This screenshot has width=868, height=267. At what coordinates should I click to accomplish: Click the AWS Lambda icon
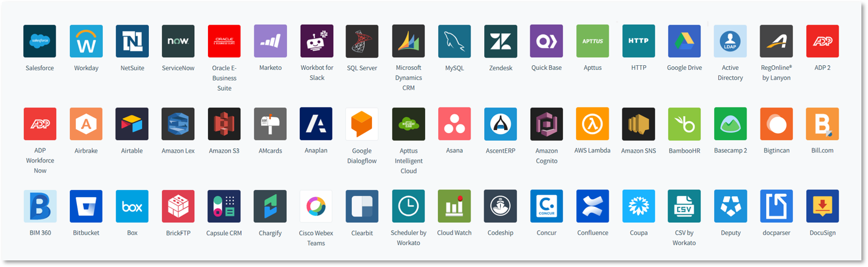[x=593, y=124]
